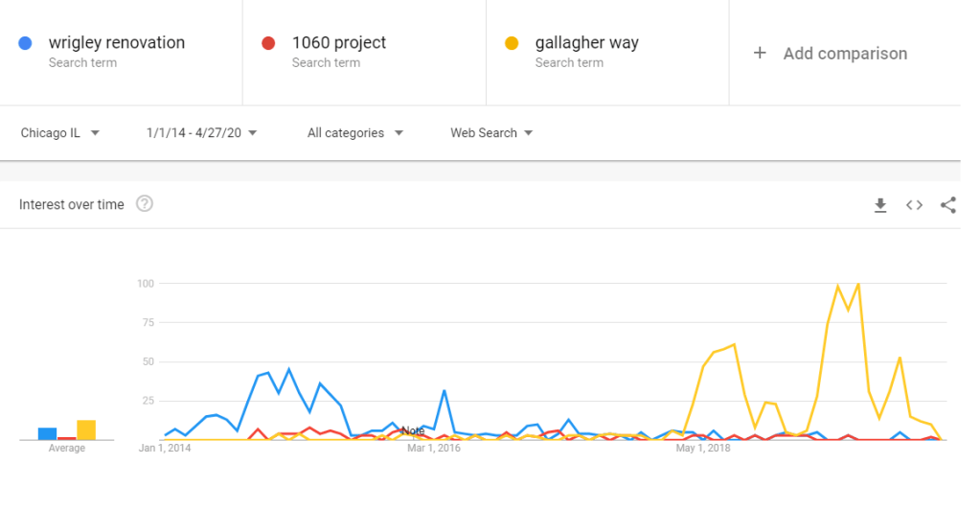Open the All categories dropdown
The width and height of the screenshot is (980, 510).
(x=354, y=133)
